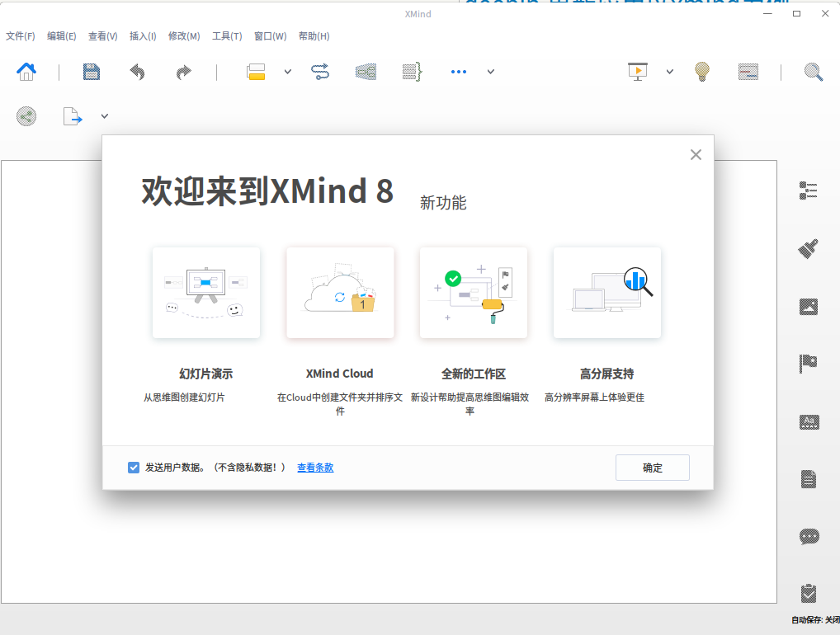Click the 自动保存 status bar text

(815, 620)
